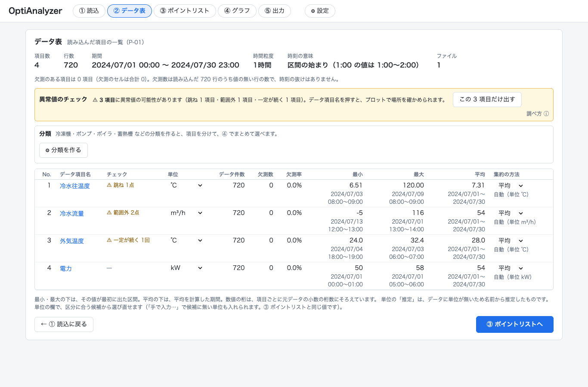Open the 調べ方 info help

(537, 114)
